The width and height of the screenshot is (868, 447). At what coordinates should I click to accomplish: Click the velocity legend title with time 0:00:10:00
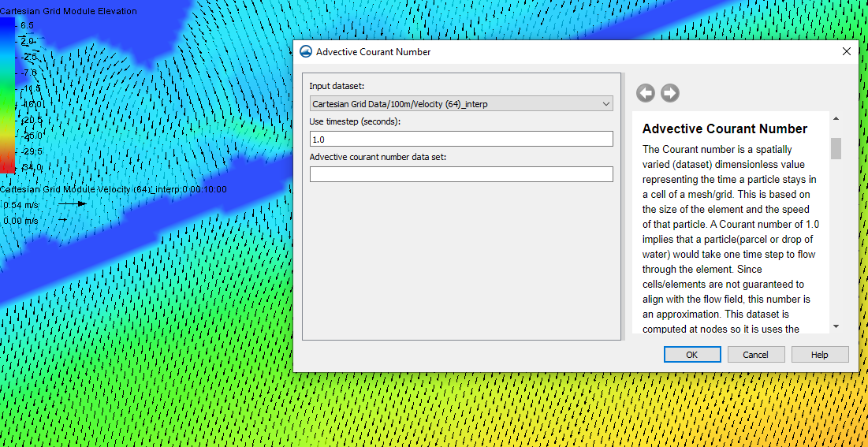tap(114, 189)
